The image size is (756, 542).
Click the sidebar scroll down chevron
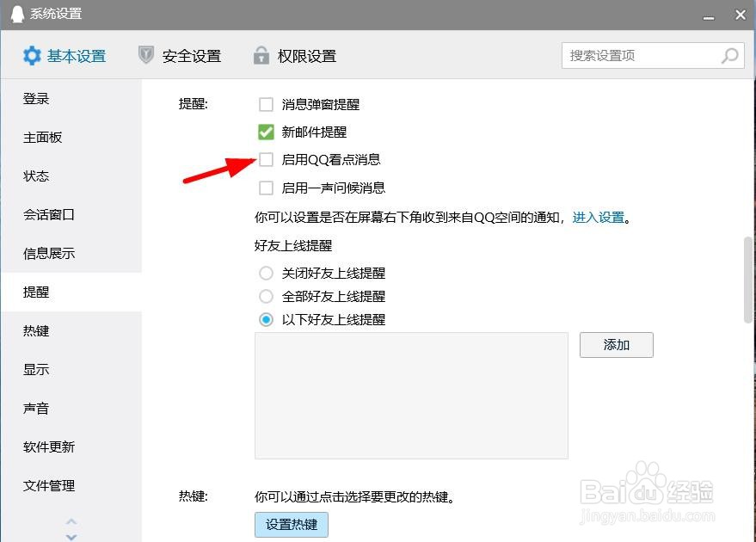pyautogui.click(x=71, y=537)
